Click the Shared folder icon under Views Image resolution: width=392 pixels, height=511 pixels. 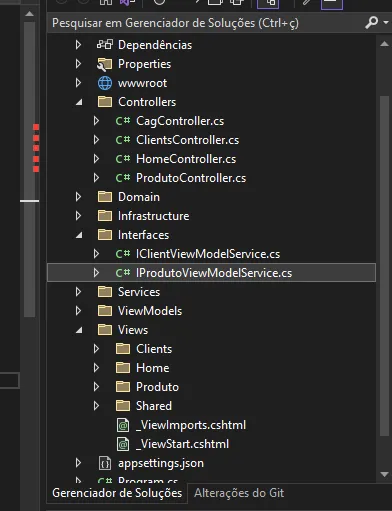click(123, 406)
